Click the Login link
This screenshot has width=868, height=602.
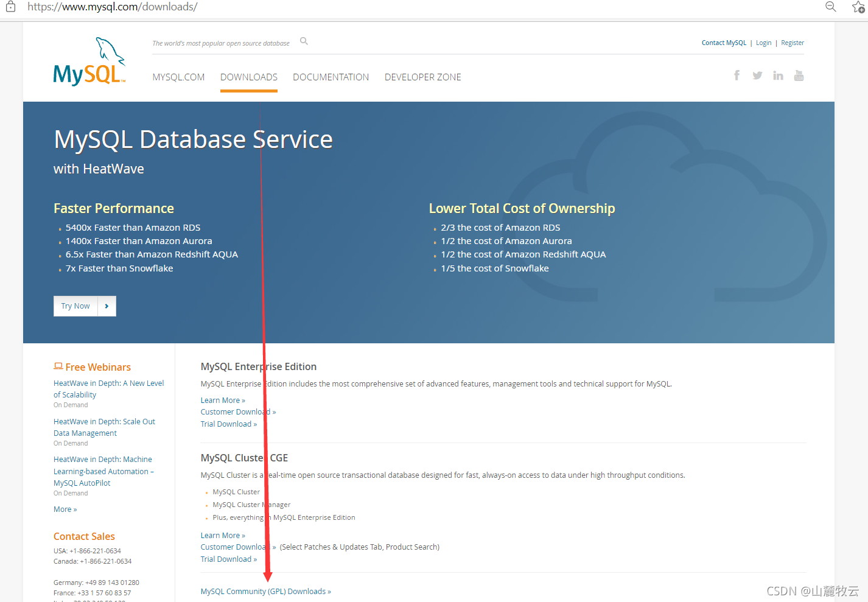coord(763,43)
